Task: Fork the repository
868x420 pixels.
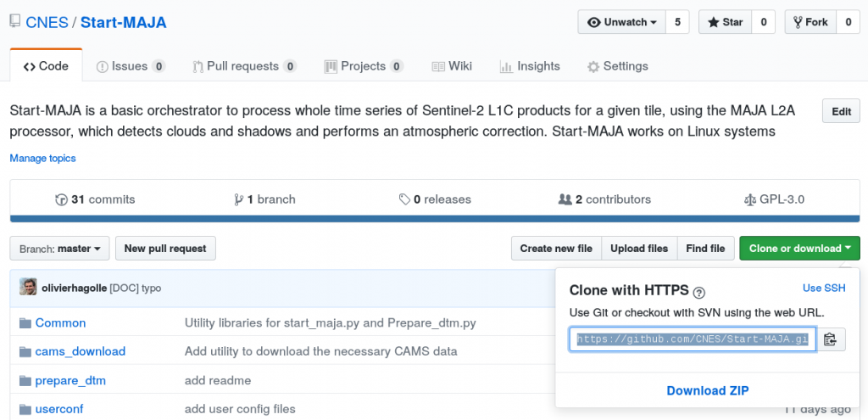Action: click(810, 22)
